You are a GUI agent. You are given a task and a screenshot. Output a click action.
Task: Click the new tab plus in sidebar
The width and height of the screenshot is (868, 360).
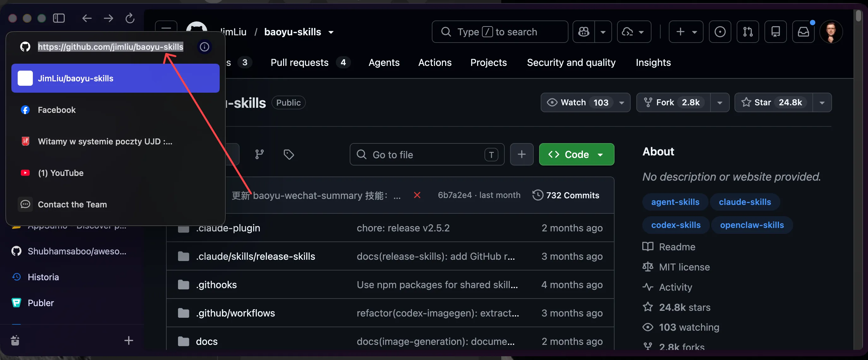click(129, 340)
